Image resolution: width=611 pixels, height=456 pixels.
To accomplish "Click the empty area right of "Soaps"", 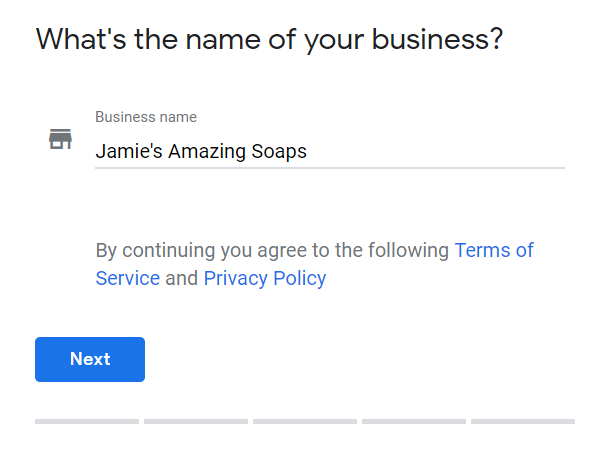I will point(440,152).
